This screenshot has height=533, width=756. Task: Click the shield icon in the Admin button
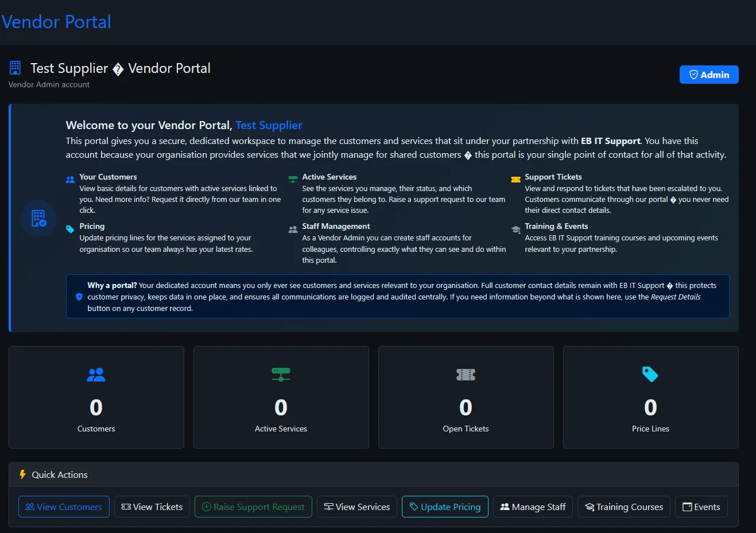pos(693,75)
